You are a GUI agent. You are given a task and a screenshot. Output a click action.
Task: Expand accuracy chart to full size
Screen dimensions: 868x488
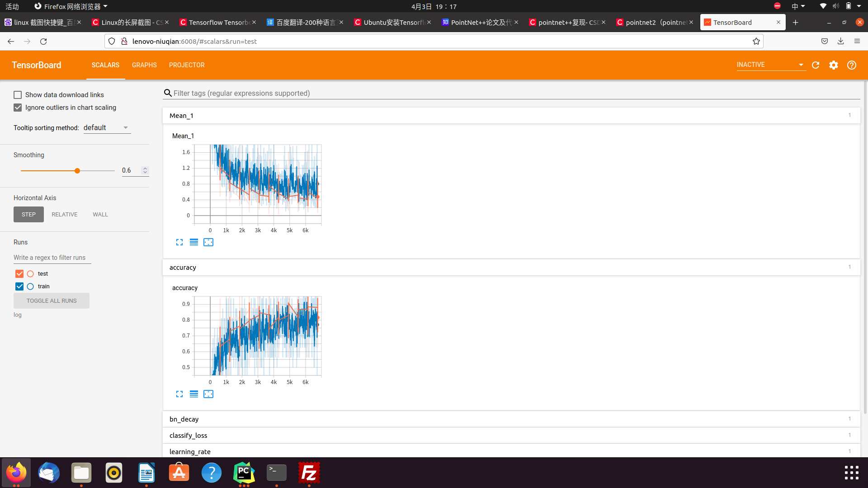[179, 394]
